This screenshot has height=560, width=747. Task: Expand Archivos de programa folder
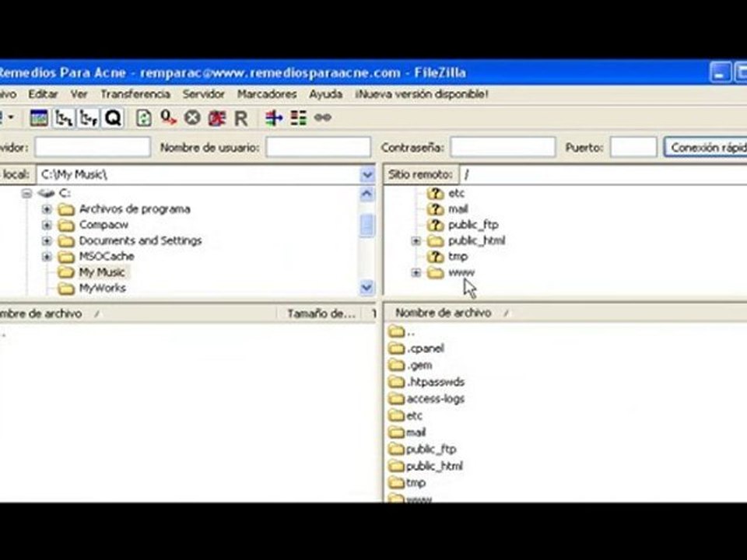[47, 209]
